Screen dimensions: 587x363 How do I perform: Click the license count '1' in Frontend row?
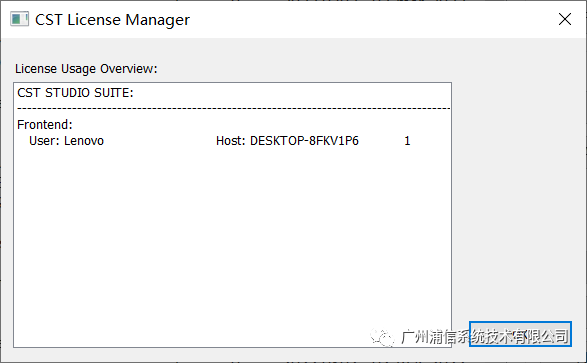(407, 141)
